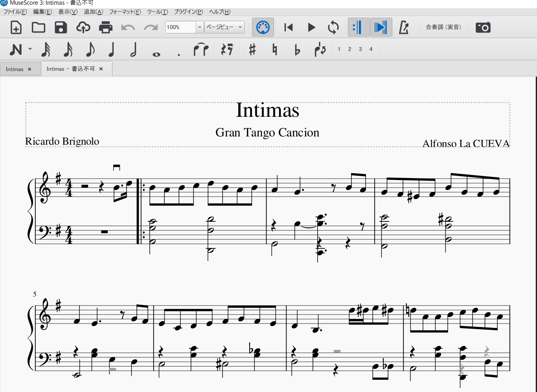
Task: Open the ツール(T) menu
Action: click(x=157, y=12)
